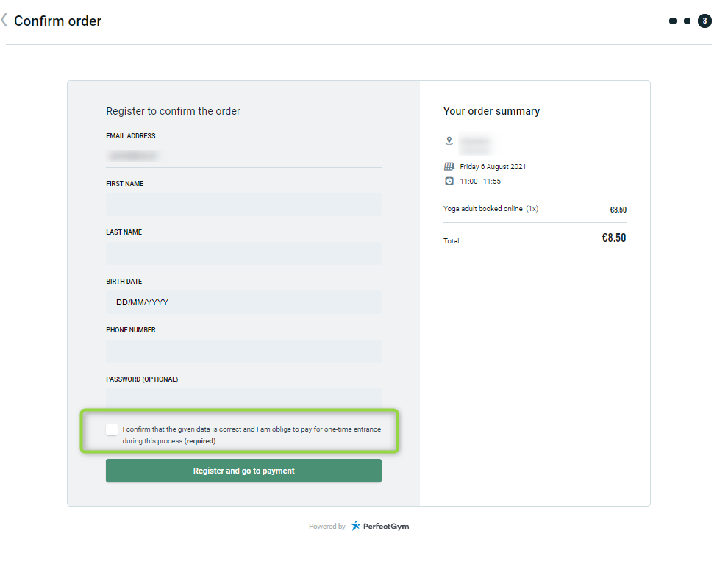Click the step 3 indicator circle
The image size is (728, 578).
coord(704,21)
